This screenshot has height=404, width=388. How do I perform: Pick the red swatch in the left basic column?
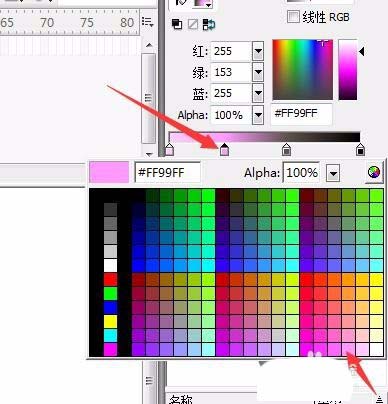(111, 280)
